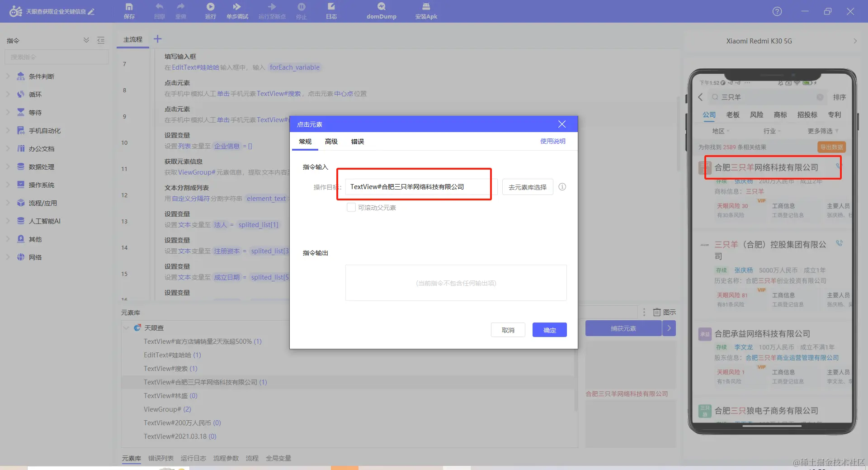Expand the 流程/应用 command category
Viewport: 868px width, 470px height.
(8, 203)
